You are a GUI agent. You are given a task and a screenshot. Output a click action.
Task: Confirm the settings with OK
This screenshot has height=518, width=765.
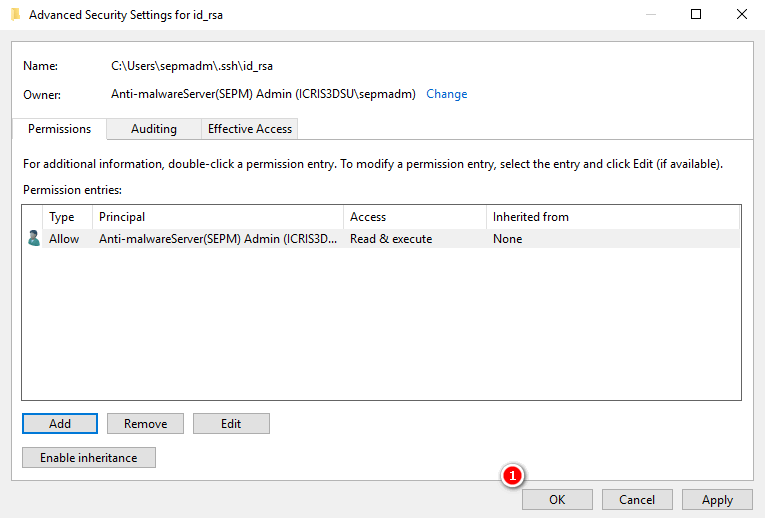pyautogui.click(x=557, y=500)
